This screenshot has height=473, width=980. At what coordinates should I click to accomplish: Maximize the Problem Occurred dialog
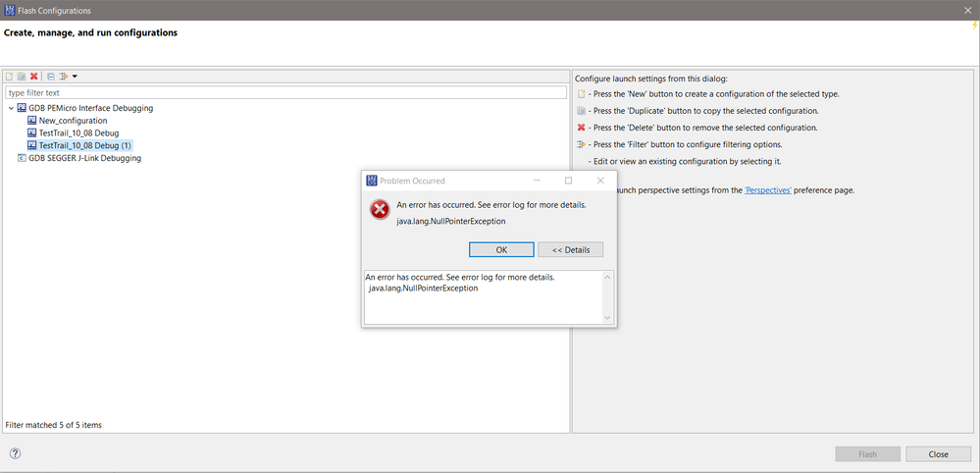(568, 181)
